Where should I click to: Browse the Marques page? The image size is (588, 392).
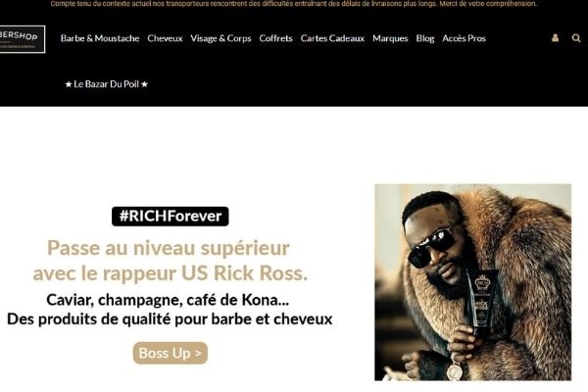click(390, 38)
